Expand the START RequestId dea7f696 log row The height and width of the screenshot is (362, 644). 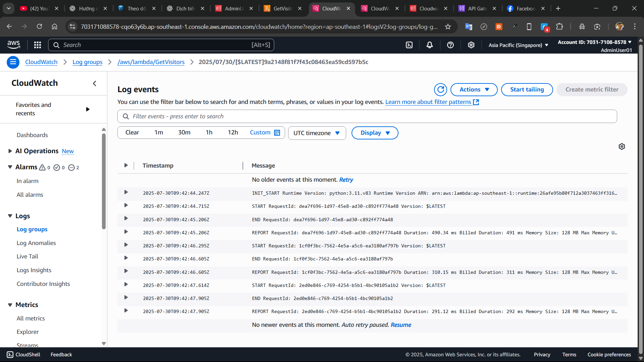point(126,205)
